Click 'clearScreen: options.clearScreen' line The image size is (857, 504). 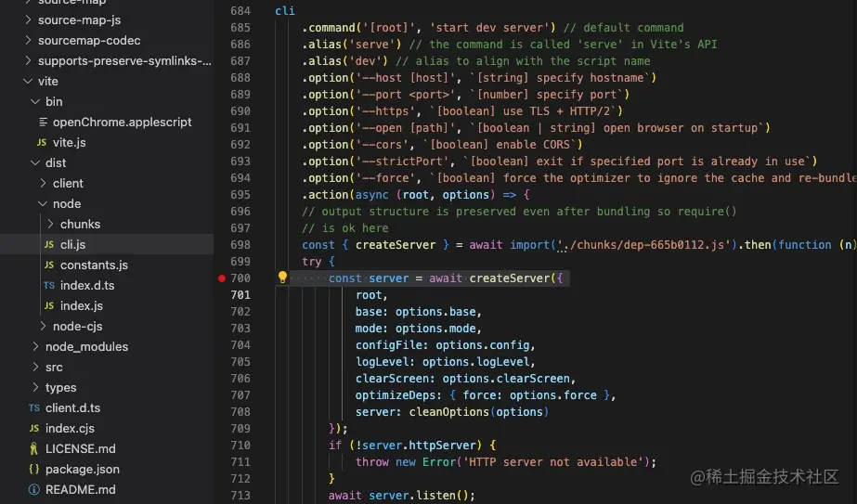tap(465, 379)
